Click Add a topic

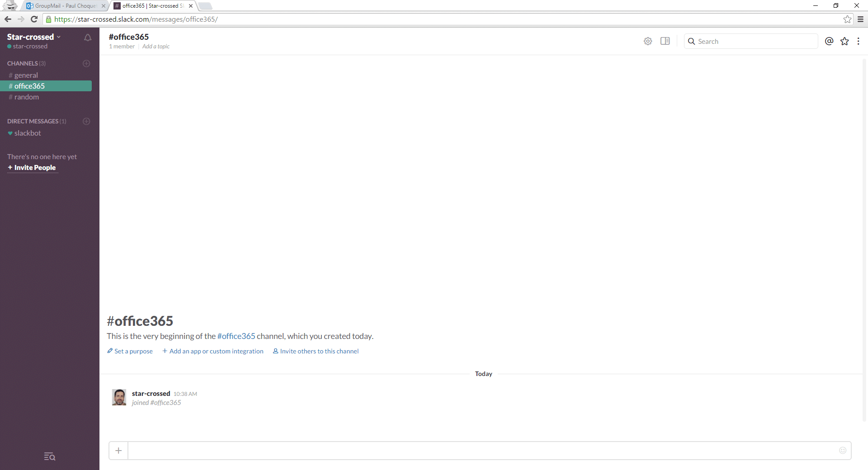tap(156, 47)
